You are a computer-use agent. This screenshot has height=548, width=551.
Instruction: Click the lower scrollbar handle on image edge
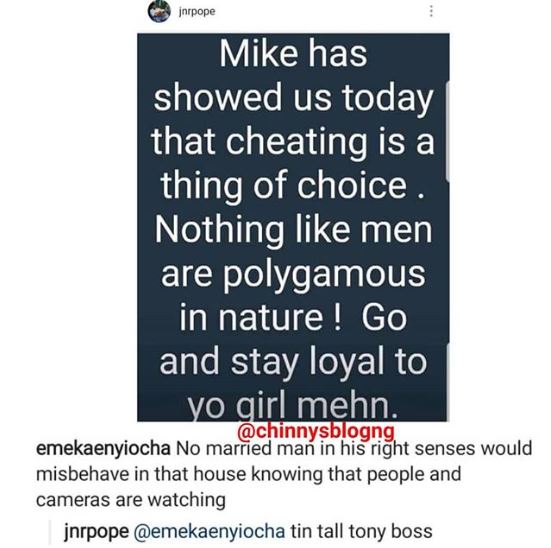(x=448, y=381)
